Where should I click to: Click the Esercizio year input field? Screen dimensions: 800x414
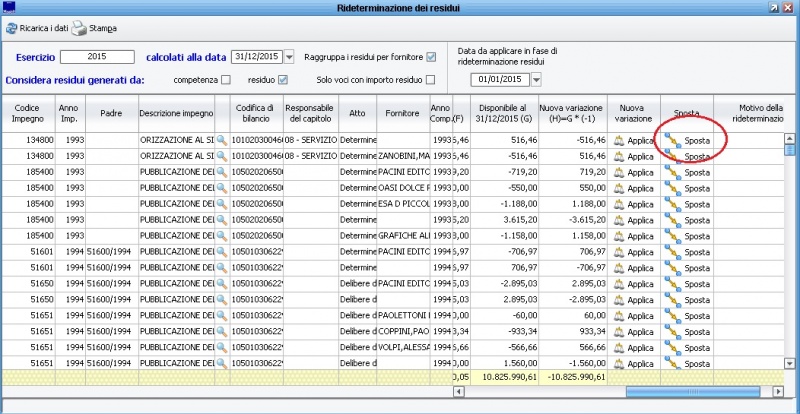tap(97, 57)
